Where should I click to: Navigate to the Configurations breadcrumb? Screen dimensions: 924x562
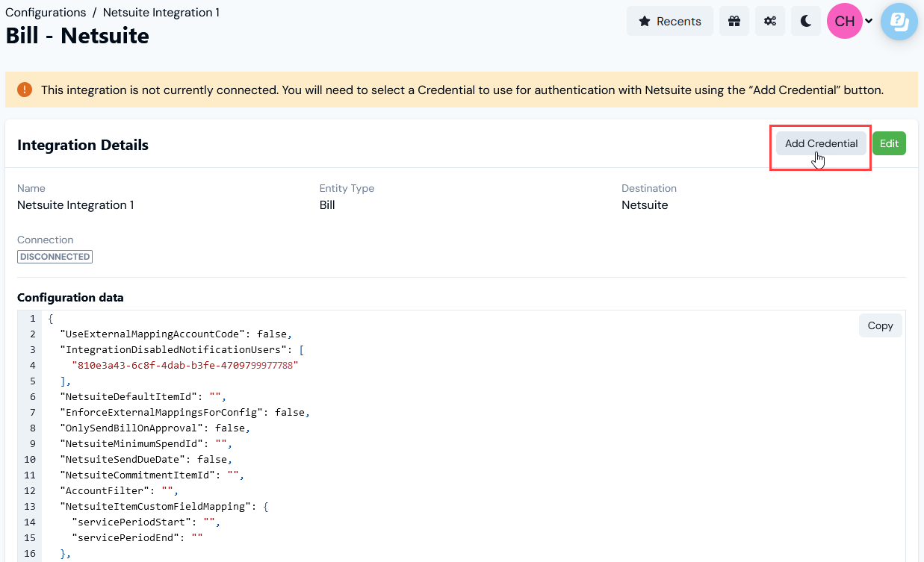(46, 12)
